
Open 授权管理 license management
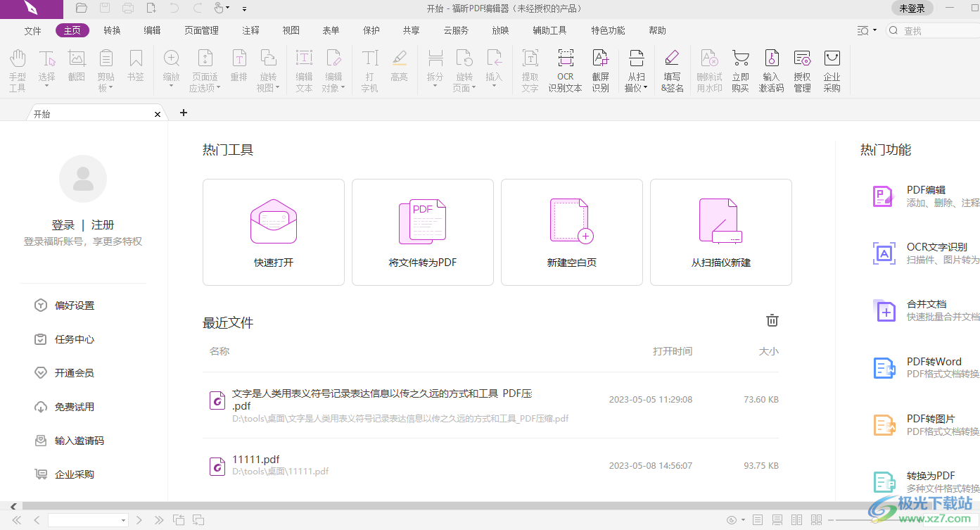[x=802, y=70]
